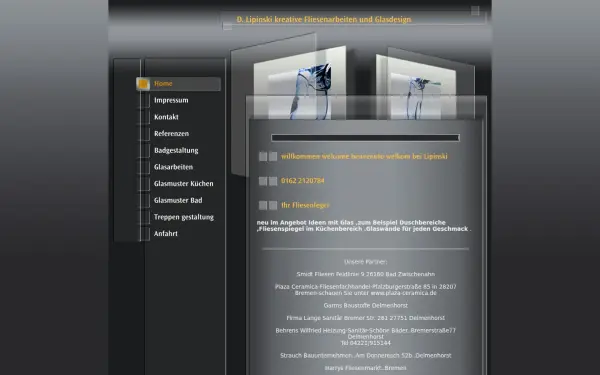This screenshot has width=600, height=375.
Task: Click the Unsere Partner label
Action: tap(365, 262)
